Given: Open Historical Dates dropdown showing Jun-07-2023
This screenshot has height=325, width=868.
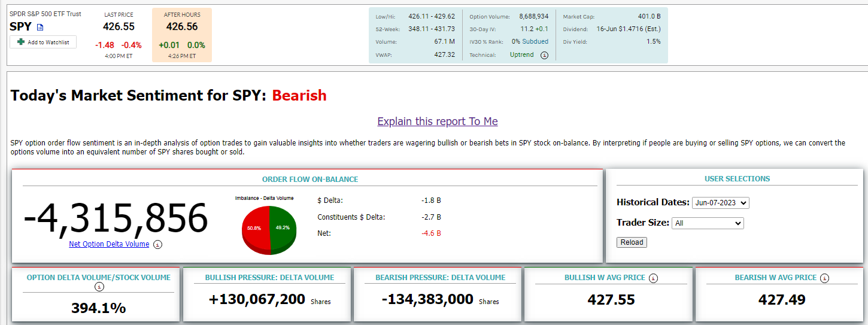Looking at the screenshot, I should click(x=721, y=203).
